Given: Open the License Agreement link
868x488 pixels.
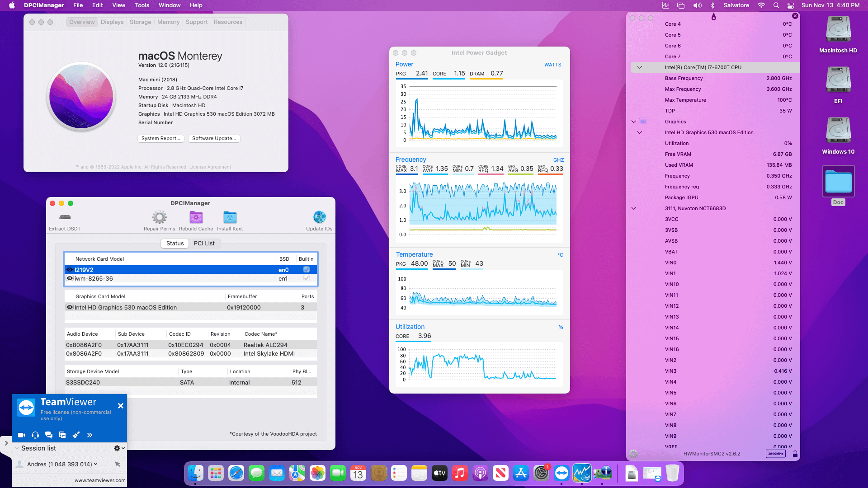Looking at the screenshot, I should [x=210, y=167].
